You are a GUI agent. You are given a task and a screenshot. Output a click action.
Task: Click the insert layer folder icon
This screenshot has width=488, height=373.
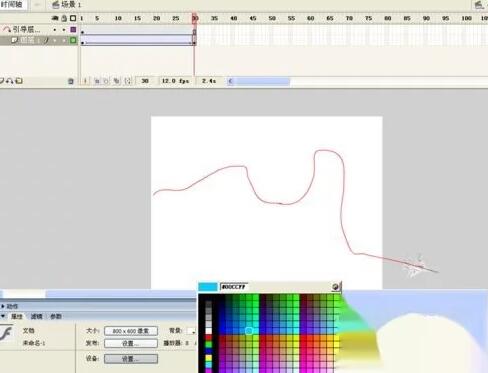(x=19, y=81)
